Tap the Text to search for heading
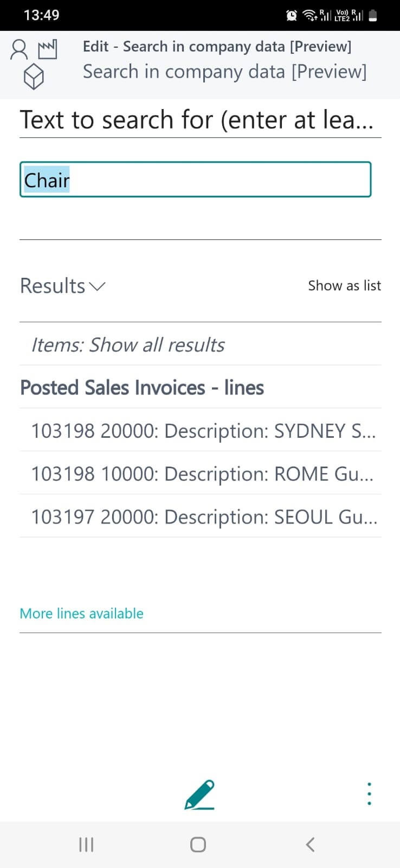400x868 pixels. pyautogui.click(x=197, y=120)
